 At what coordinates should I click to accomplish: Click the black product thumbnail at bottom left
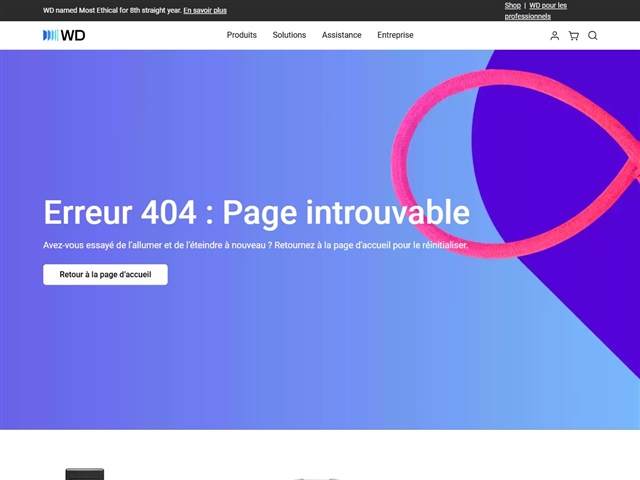[x=85, y=474]
